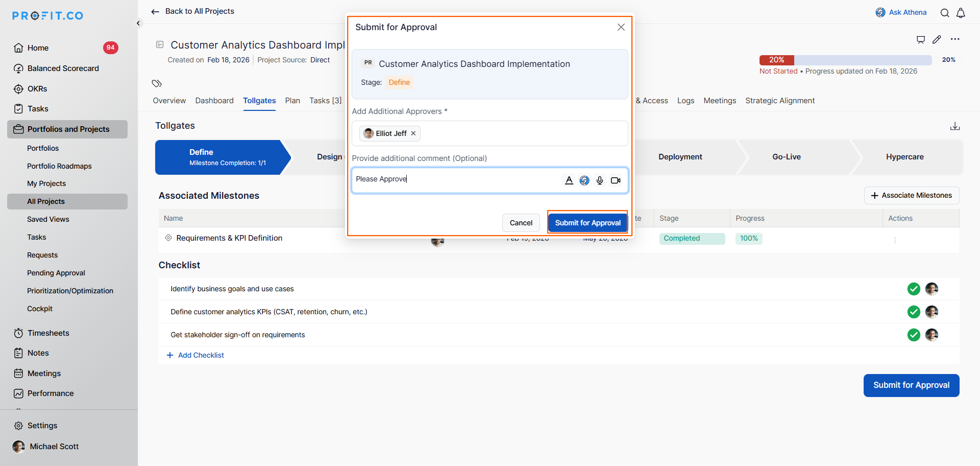Toggle the 'Identify business goals' checklist checkmark
The height and width of the screenshot is (466, 980).
coord(914,289)
